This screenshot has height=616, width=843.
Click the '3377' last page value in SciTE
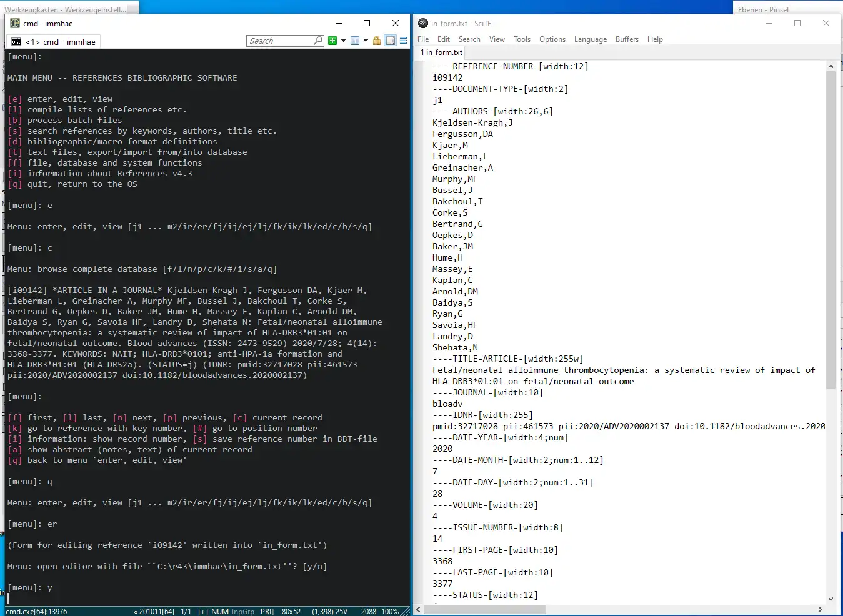[x=442, y=584]
